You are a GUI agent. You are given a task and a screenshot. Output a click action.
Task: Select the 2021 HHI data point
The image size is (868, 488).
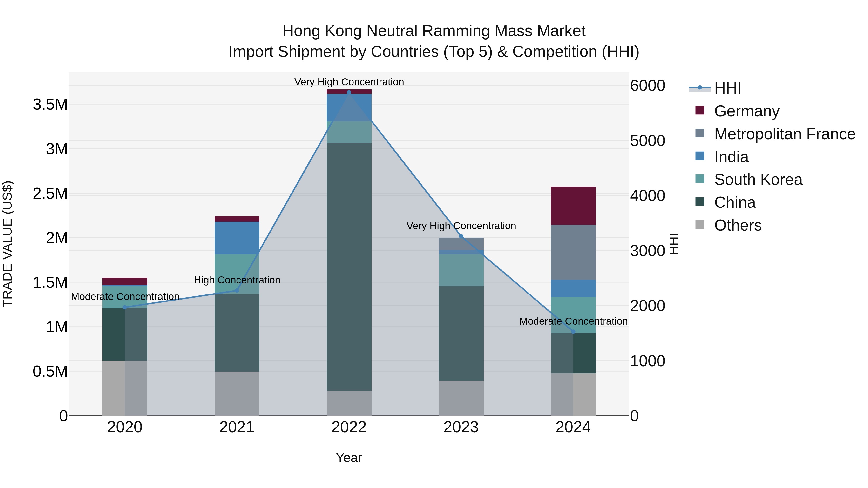pyautogui.click(x=237, y=291)
